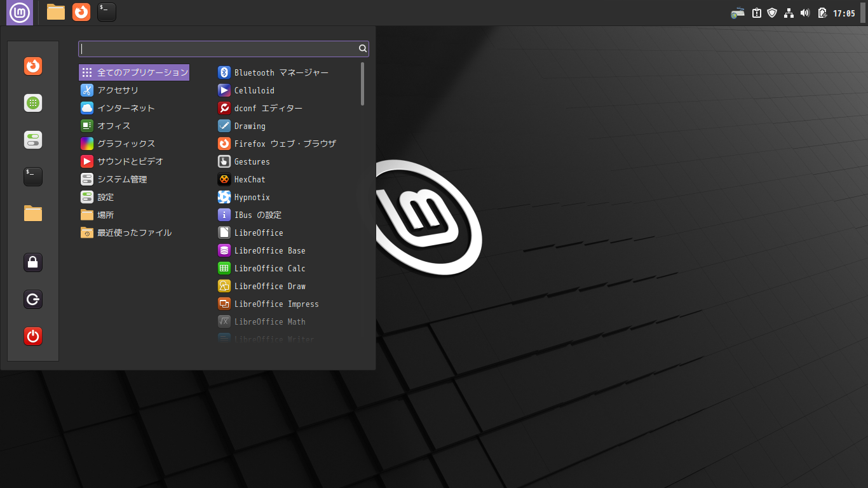Image resolution: width=868 pixels, height=488 pixels.
Task: Click the magnifier icon in the search box
Action: (363, 48)
